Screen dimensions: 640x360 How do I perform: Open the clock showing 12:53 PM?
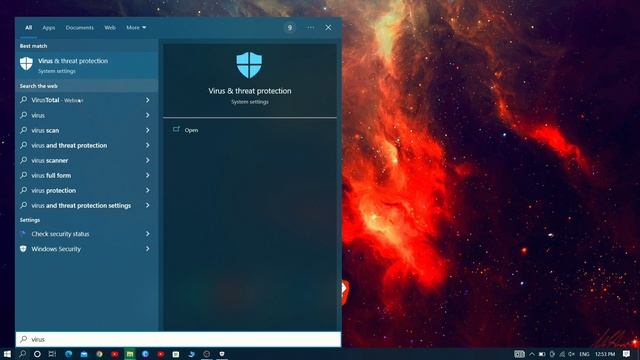pyautogui.click(x=605, y=354)
